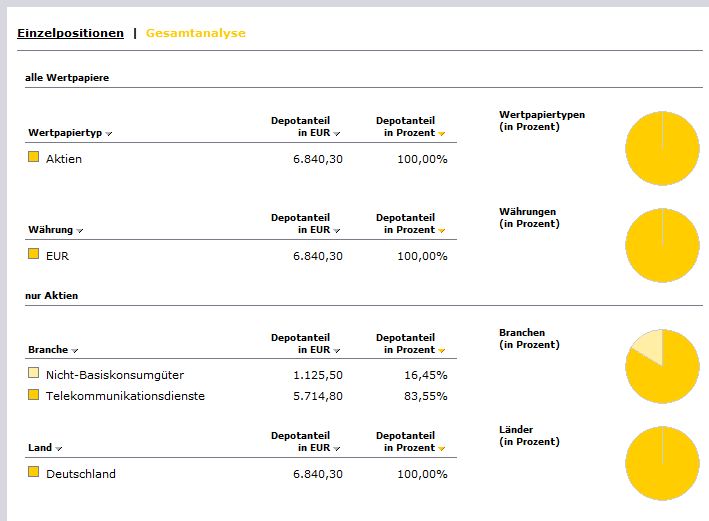Sort by Wertpapiertyp column arrow
The width and height of the screenshot is (709, 521).
pyautogui.click(x=109, y=134)
